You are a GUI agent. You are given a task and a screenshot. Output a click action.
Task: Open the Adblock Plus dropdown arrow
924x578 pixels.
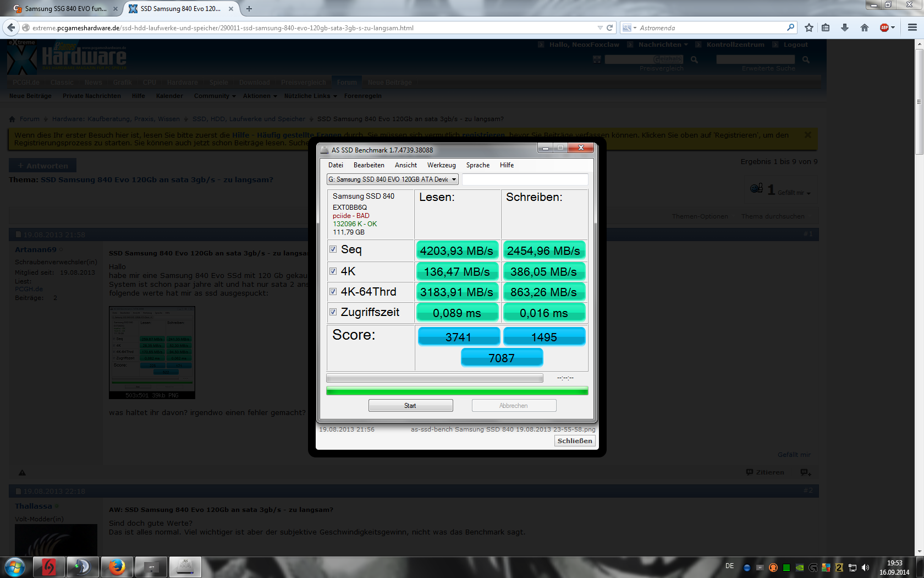(893, 28)
